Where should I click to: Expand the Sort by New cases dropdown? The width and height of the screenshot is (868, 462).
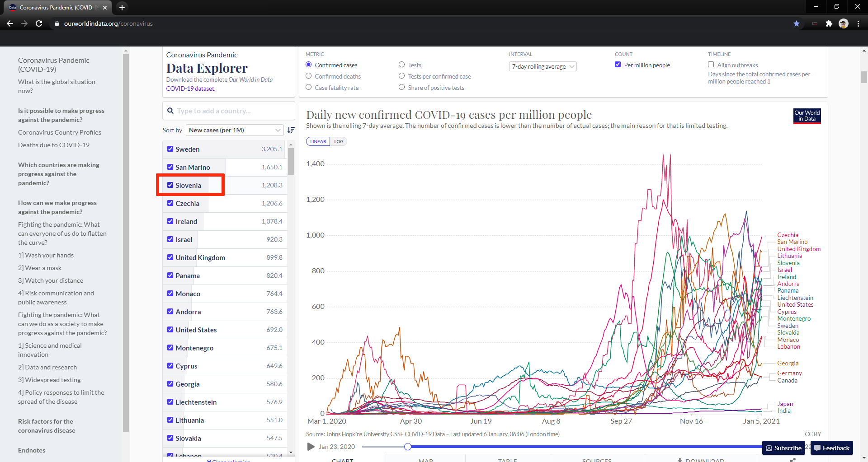coord(235,130)
